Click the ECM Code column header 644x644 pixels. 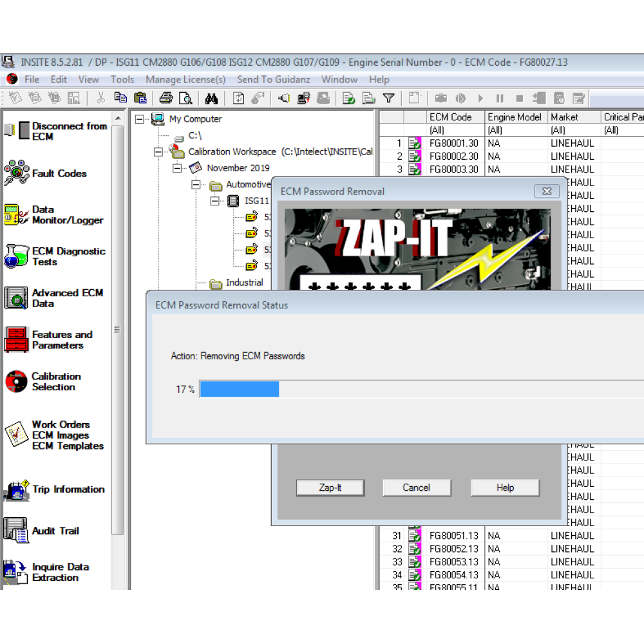455,117
